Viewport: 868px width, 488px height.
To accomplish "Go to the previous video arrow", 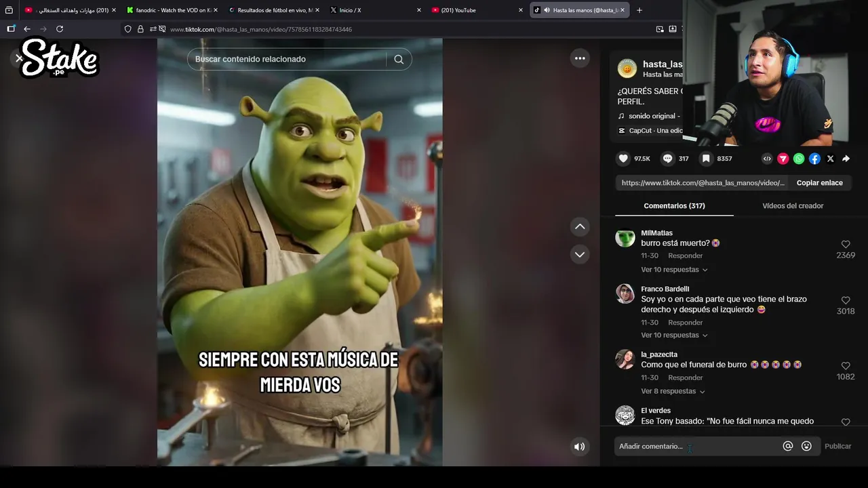I will pos(580,226).
